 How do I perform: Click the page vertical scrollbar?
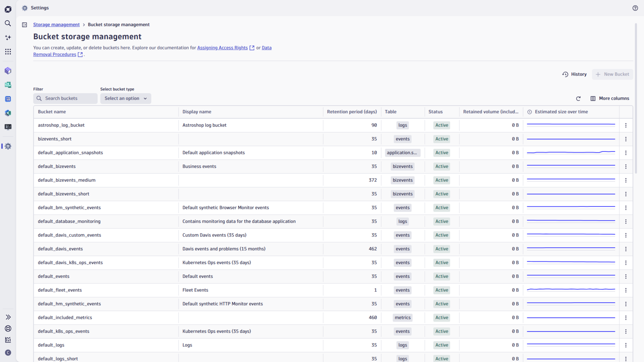point(636,98)
